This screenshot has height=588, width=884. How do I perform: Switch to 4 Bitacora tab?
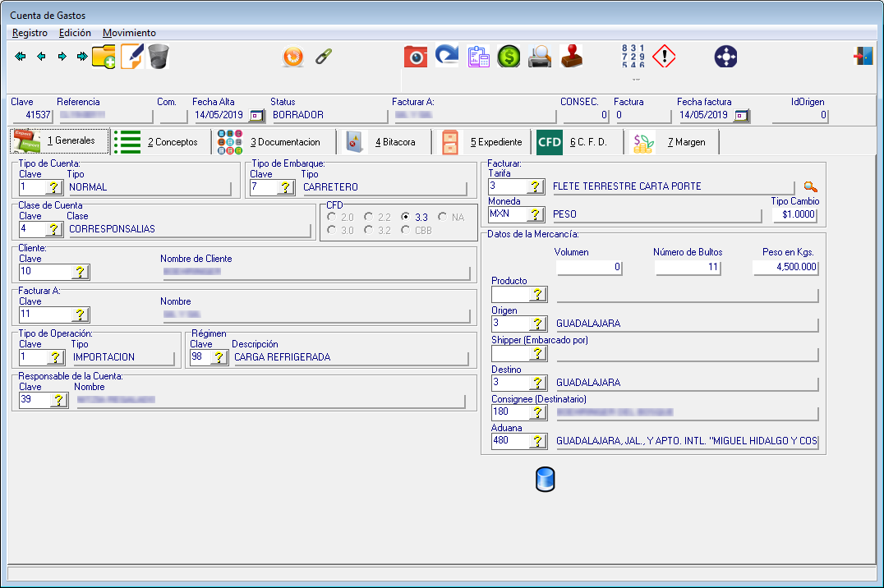(x=384, y=142)
